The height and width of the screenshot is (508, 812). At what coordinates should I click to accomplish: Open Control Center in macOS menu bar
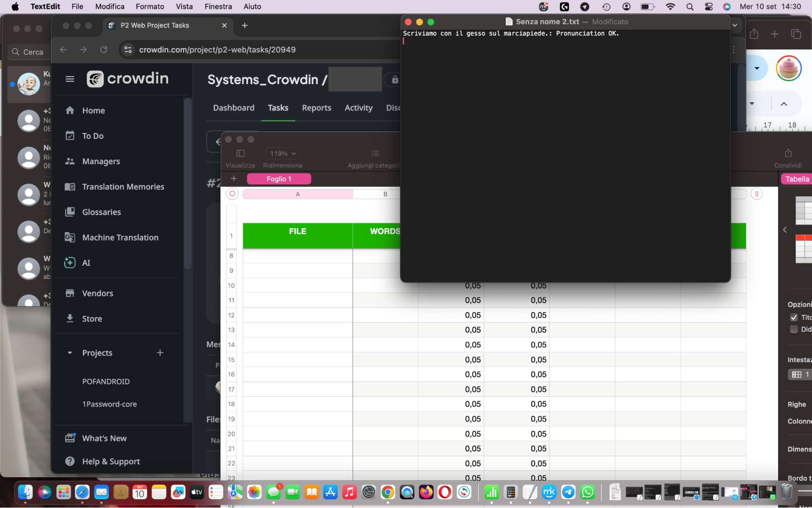[x=708, y=7]
